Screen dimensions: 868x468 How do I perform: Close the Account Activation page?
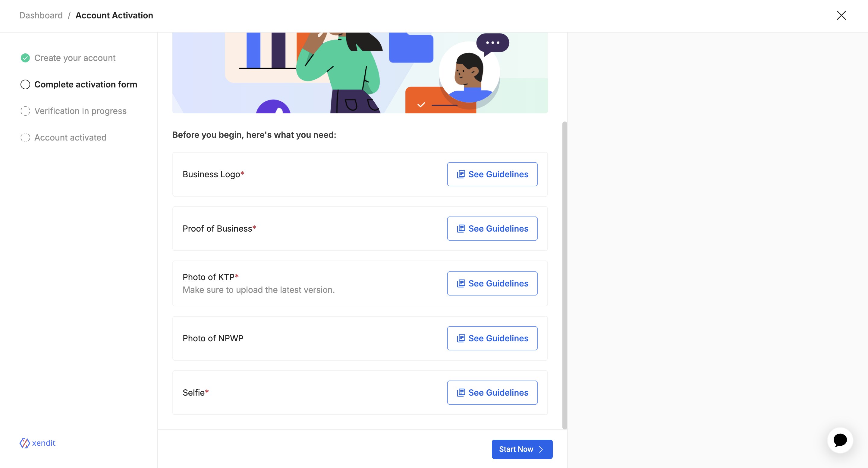841,15
